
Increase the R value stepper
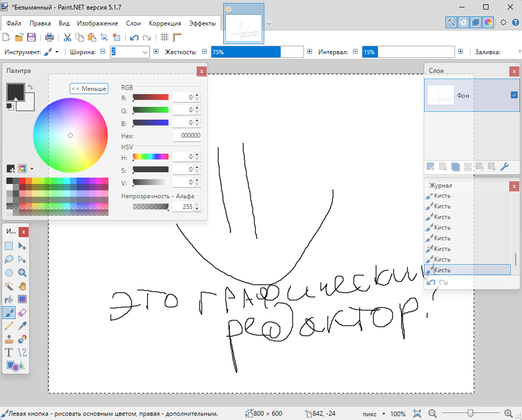tap(197, 95)
